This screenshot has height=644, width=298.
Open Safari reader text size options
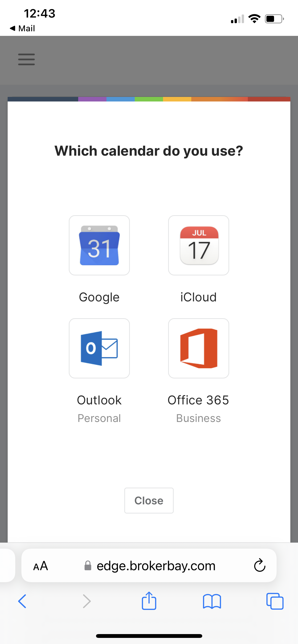coord(41,566)
